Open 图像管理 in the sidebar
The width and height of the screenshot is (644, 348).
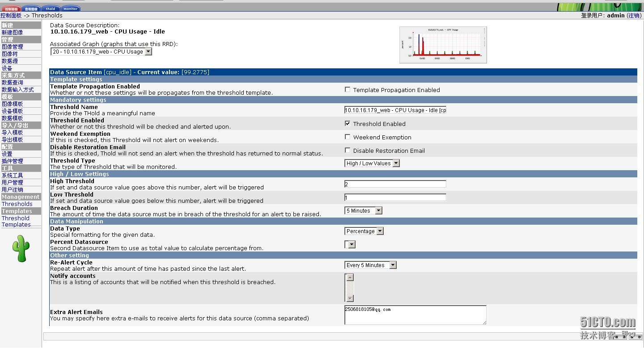(x=12, y=46)
